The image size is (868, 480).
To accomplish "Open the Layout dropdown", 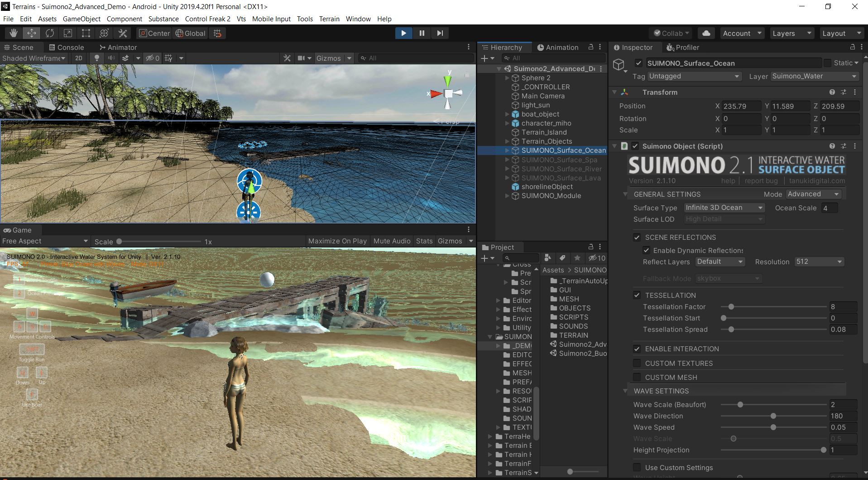I will click(841, 33).
